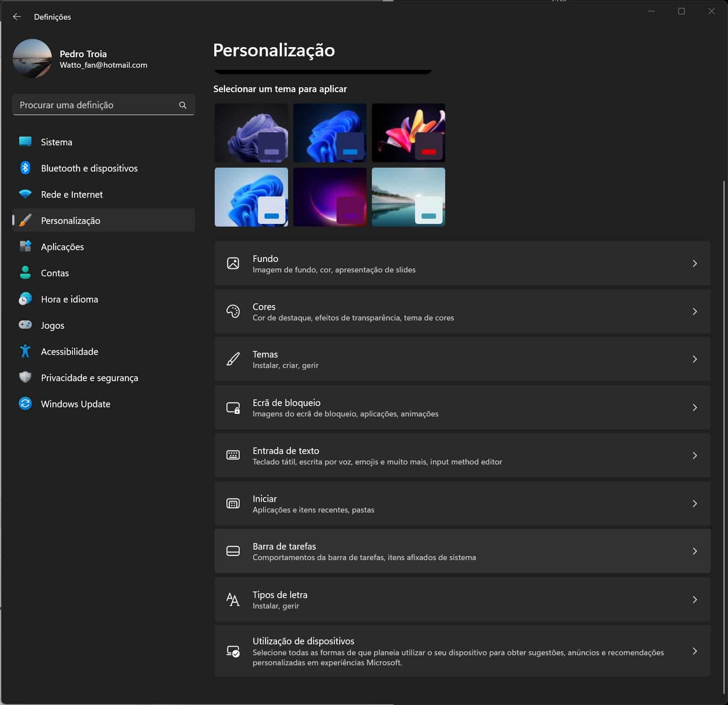The width and height of the screenshot is (728, 705).
Task: Switch to Hora e idioma section
Action: [104, 299]
